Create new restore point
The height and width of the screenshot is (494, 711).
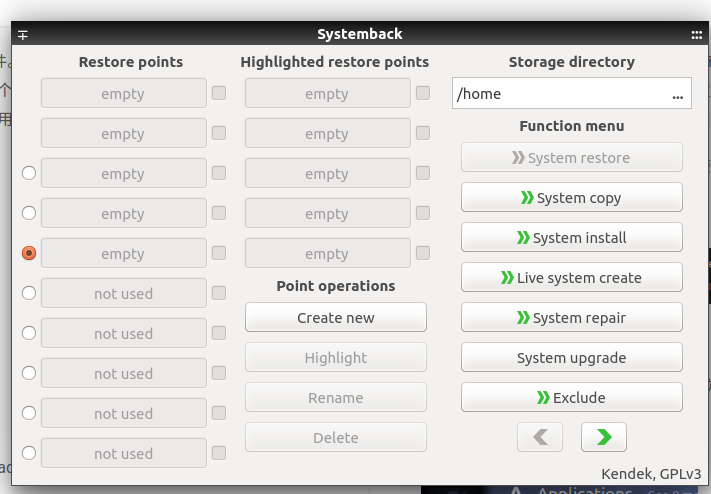point(336,318)
